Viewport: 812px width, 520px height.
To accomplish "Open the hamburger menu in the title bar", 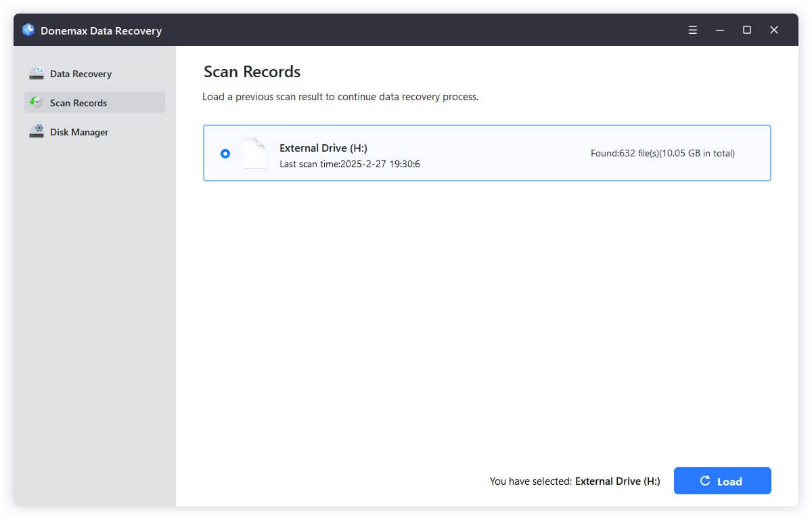I will click(692, 30).
